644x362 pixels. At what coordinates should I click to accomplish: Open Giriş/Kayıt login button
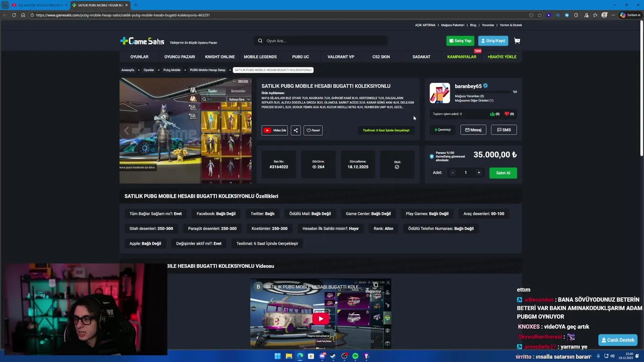(493, 41)
